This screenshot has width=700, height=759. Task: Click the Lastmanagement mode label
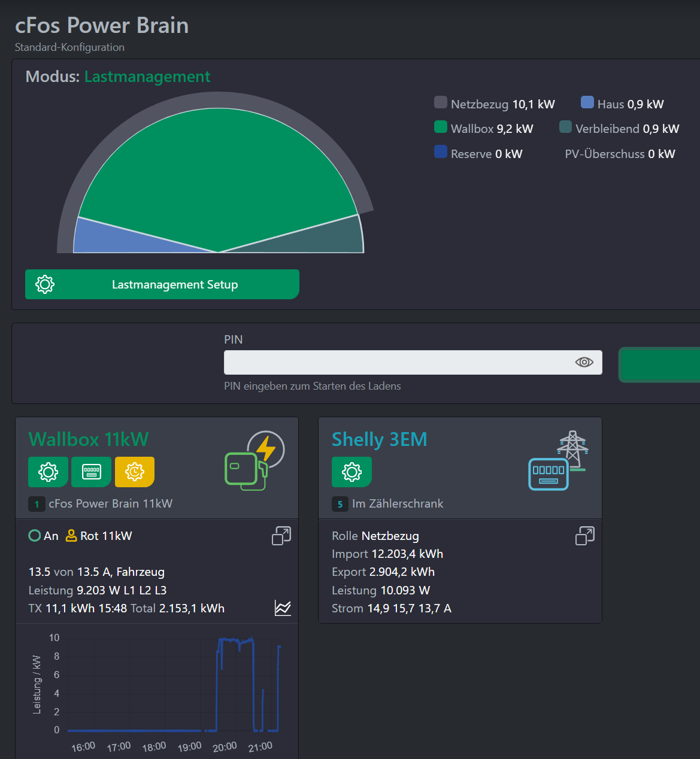click(147, 77)
